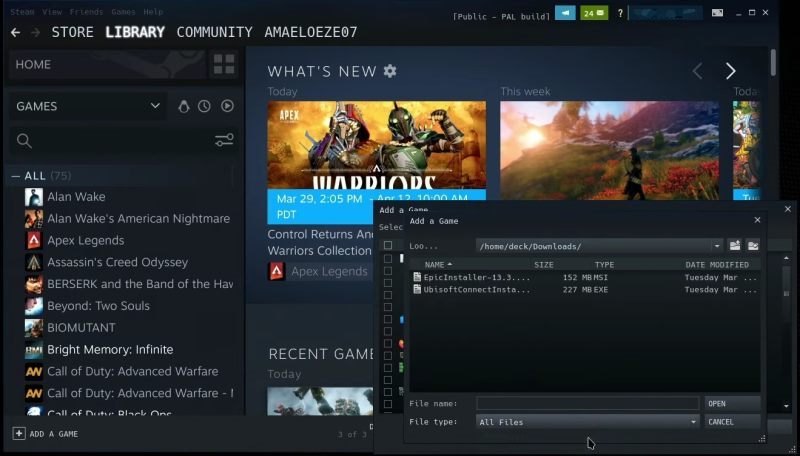The height and width of the screenshot is (456, 800).
Task: Click the Apex Legends icon in library list
Action: 34,240
